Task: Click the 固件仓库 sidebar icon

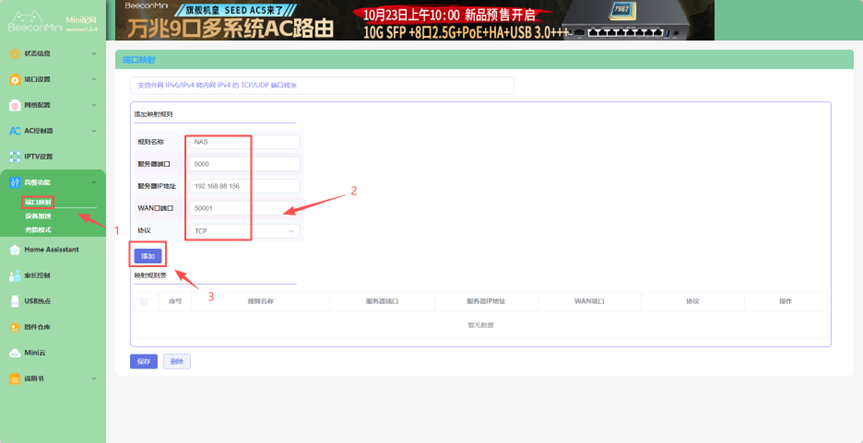Action: pyautogui.click(x=14, y=327)
